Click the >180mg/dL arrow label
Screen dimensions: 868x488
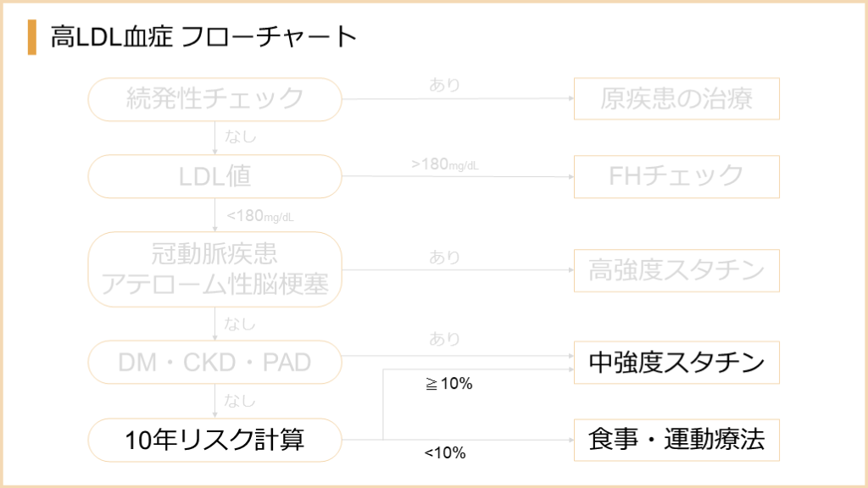coord(445,164)
